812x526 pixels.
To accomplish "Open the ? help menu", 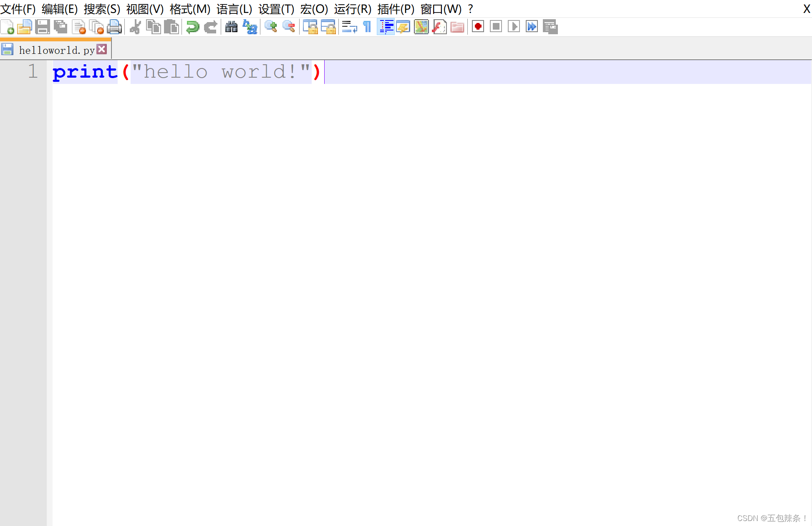I will 470,9.
